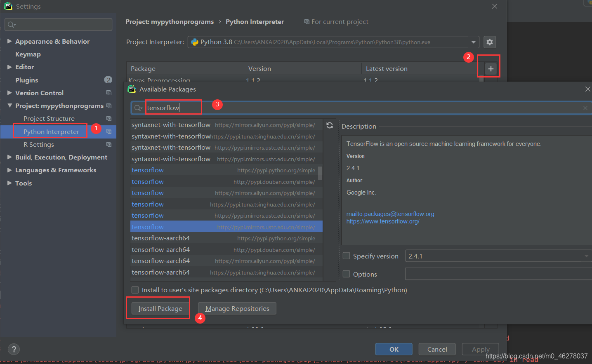The width and height of the screenshot is (592, 364).
Task: Click the package list scrollbar thumb
Action: [x=320, y=173]
